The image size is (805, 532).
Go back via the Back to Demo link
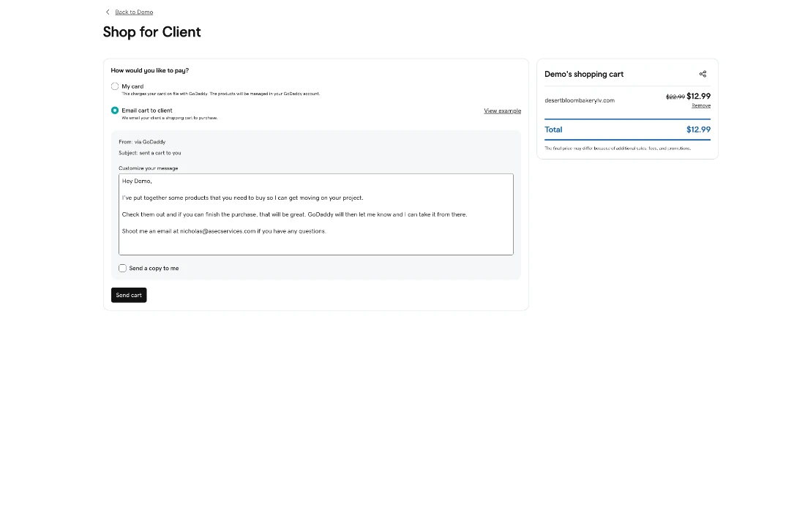coord(134,12)
